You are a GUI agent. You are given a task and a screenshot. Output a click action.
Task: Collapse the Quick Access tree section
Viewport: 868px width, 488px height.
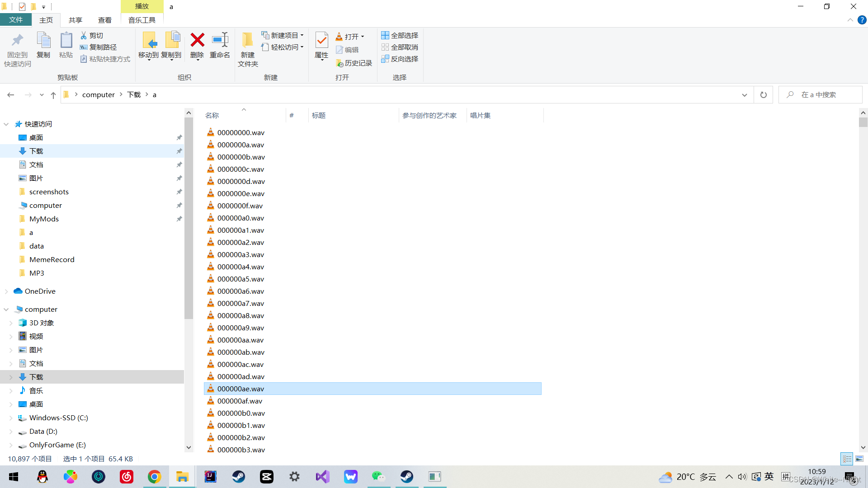(x=6, y=124)
